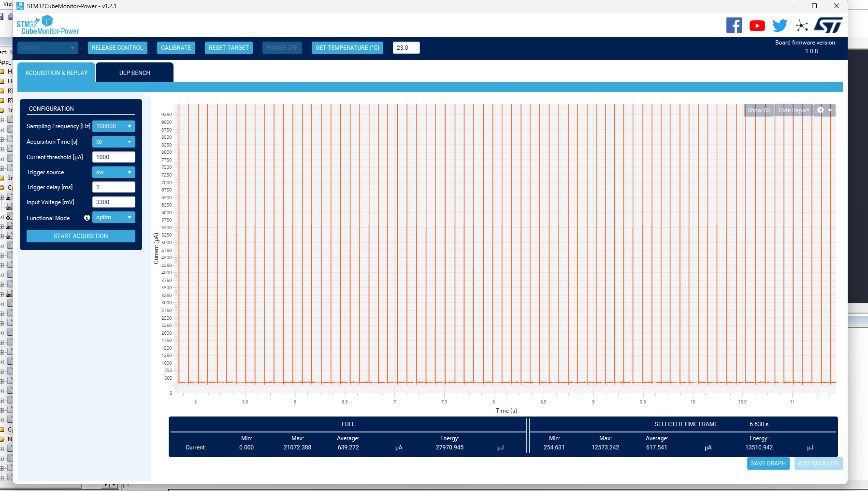Open the Facebook page via its icon

(x=734, y=25)
